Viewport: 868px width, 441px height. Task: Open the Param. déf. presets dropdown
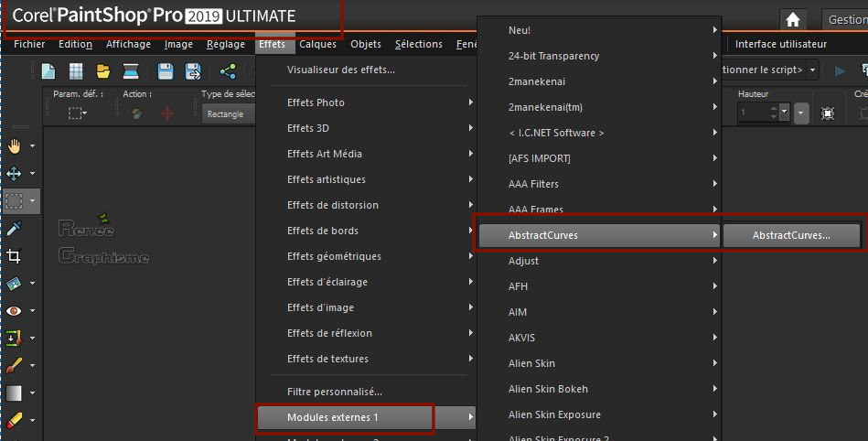77,113
